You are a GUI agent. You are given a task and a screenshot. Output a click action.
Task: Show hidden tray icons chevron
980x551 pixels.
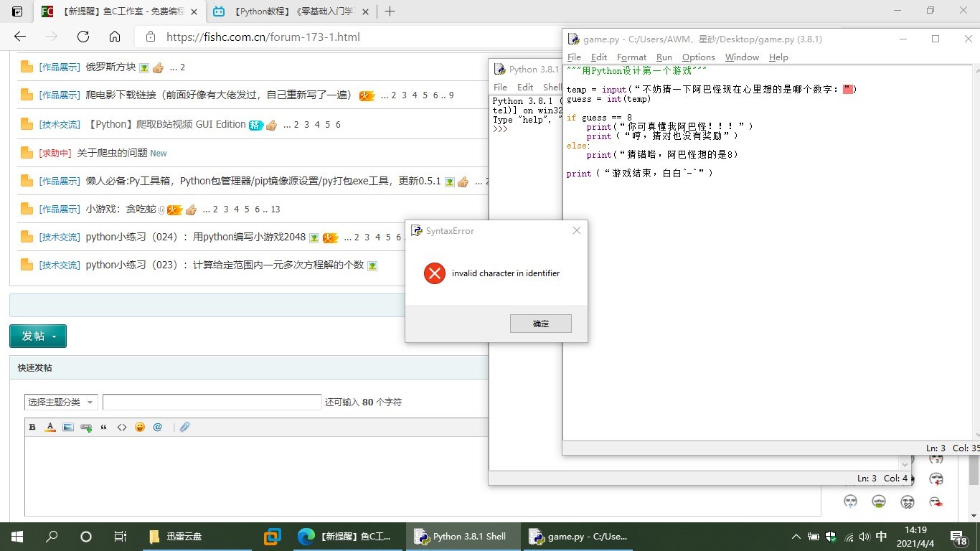[x=796, y=537]
